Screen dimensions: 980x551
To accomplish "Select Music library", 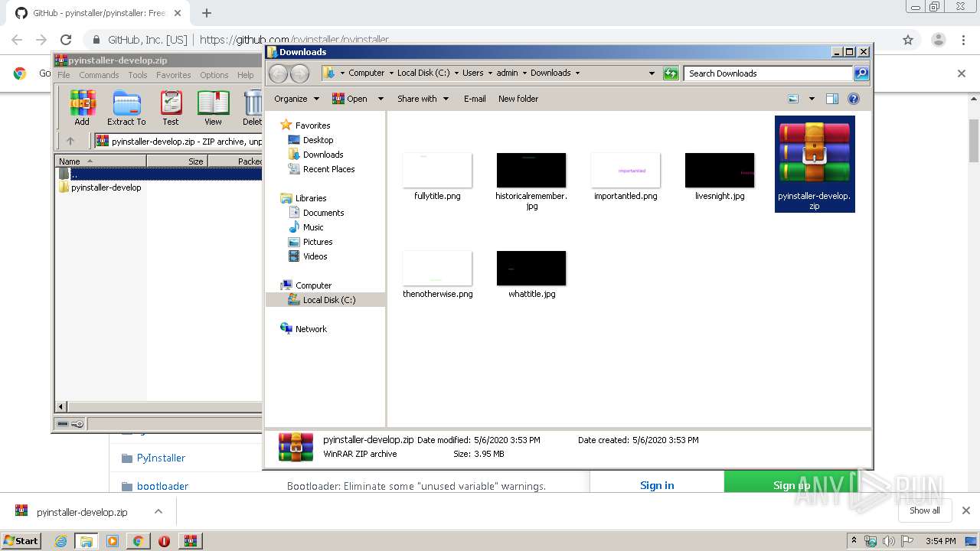I will tap(313, 227).
